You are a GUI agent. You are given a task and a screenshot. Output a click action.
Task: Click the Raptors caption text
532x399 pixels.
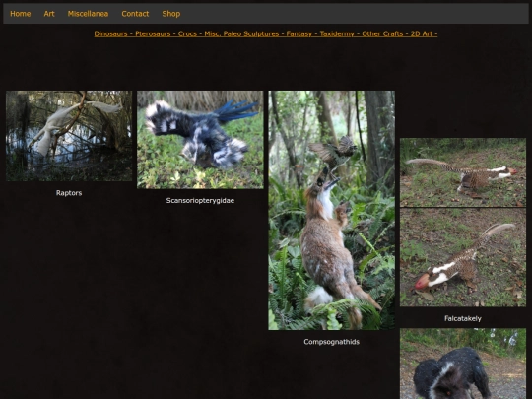69,193
